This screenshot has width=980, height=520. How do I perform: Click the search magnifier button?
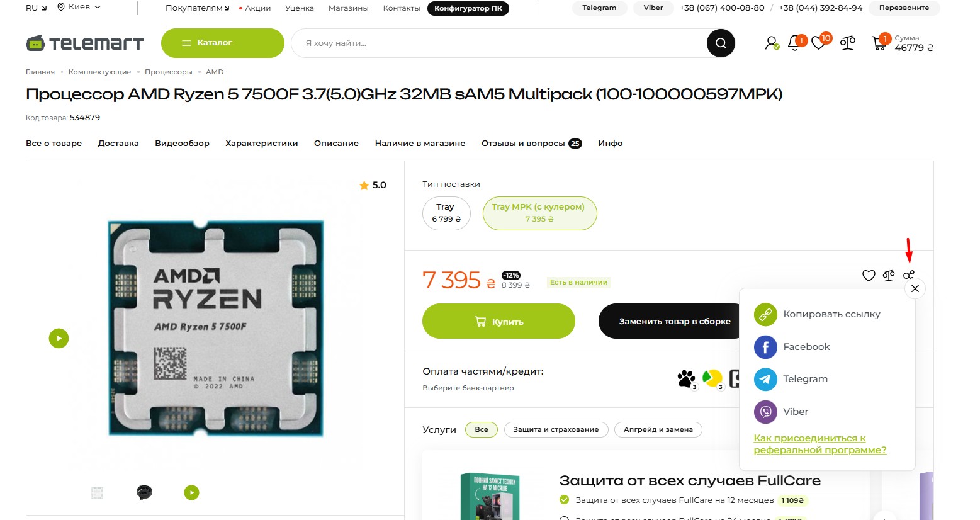(x=721, y=43)
